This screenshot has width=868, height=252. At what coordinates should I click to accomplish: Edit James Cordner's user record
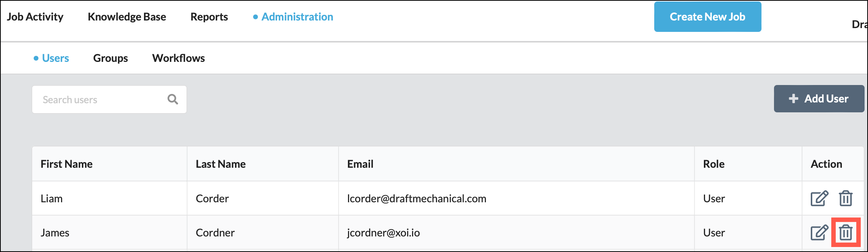tap(819, 233)
